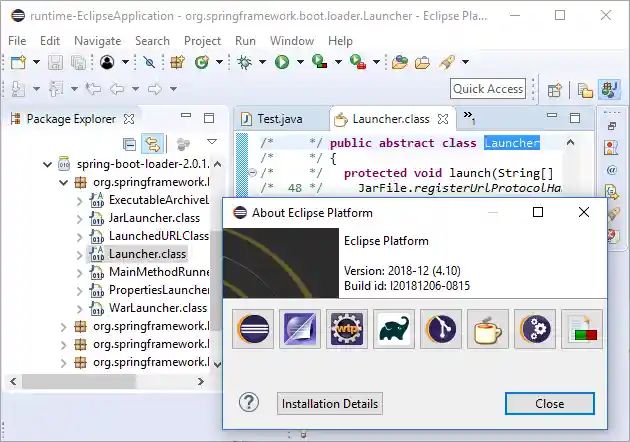The height and width of the screenshot is (442, 630).
Task: Collapse the spring-boot-loader project node
Action: click(x=48, y=164)
